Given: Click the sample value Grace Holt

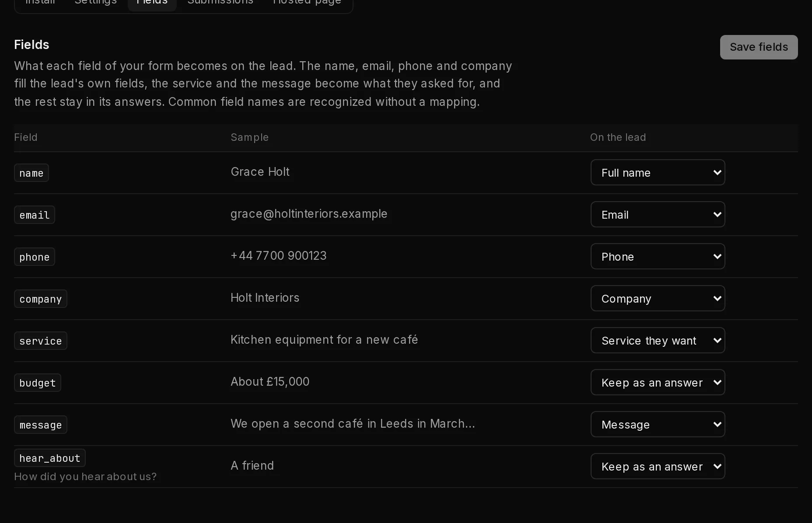Looking at the screenshot, I should tap(260, 172).
